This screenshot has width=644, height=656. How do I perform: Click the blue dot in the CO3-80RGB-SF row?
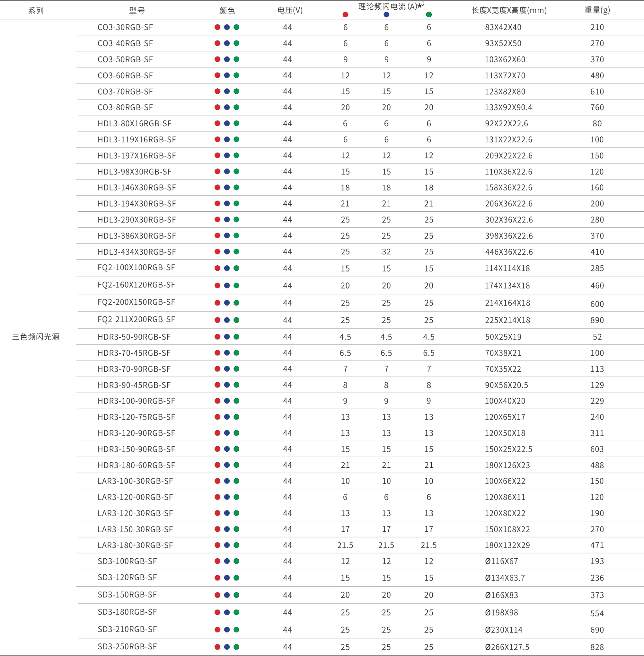tap(227, 107)
